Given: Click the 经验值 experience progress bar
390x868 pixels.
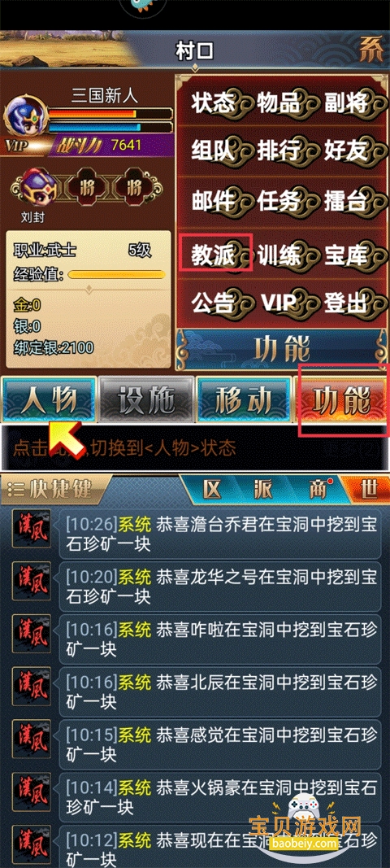Looking at the screenshot, I should coord(116,274).
